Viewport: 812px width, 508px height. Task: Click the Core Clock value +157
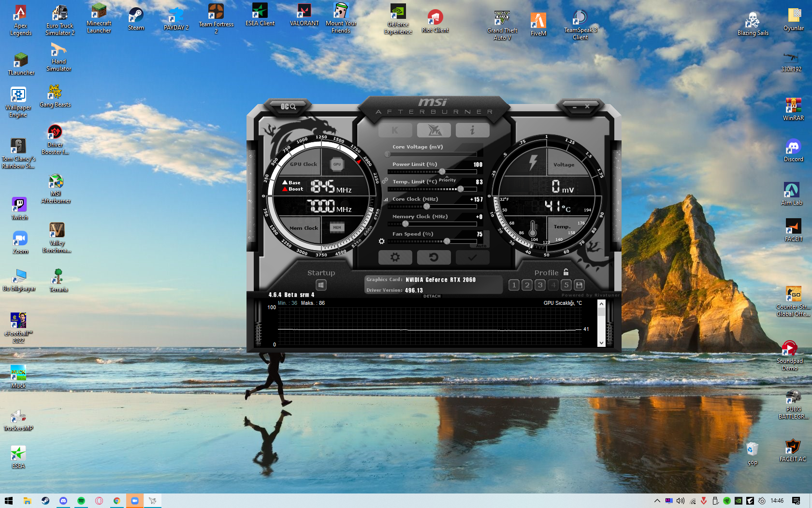click(476, 199)
